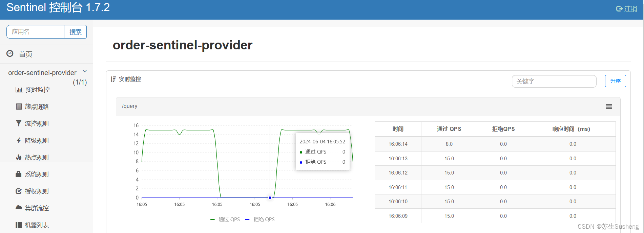The height and width of the screenshot is (233, 644).
Task: Click the check icon for 授权规则
Action: pyautogui.click(x=19, y=191)
